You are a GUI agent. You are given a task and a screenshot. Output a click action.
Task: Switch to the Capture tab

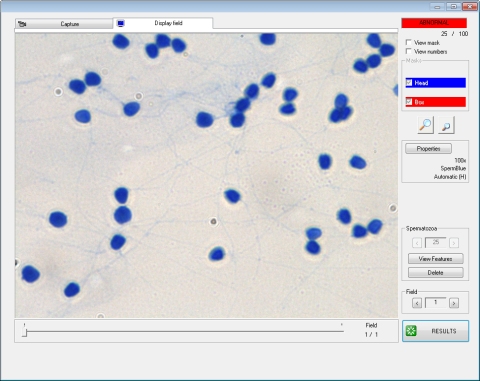click(64, 24)
